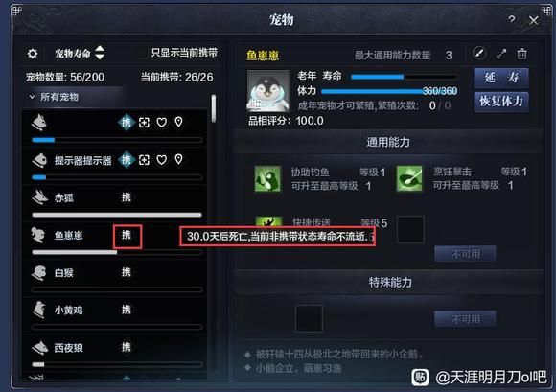Toggle carry 携 for 鱼崽崽

pos(127,236)
